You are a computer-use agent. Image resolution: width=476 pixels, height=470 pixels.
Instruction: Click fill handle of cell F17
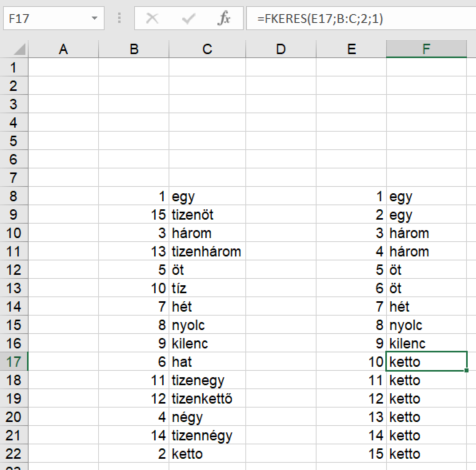pos(467,370)
